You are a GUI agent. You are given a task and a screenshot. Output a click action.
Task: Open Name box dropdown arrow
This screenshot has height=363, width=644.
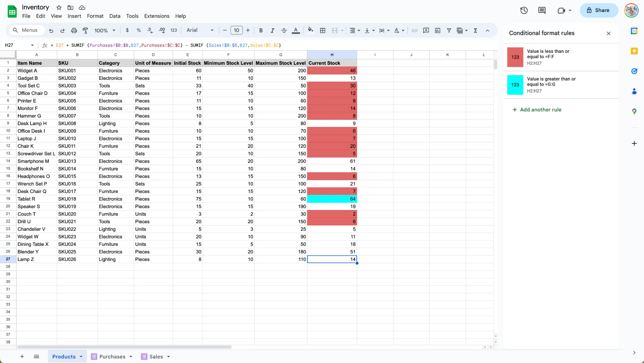[32, 45]
